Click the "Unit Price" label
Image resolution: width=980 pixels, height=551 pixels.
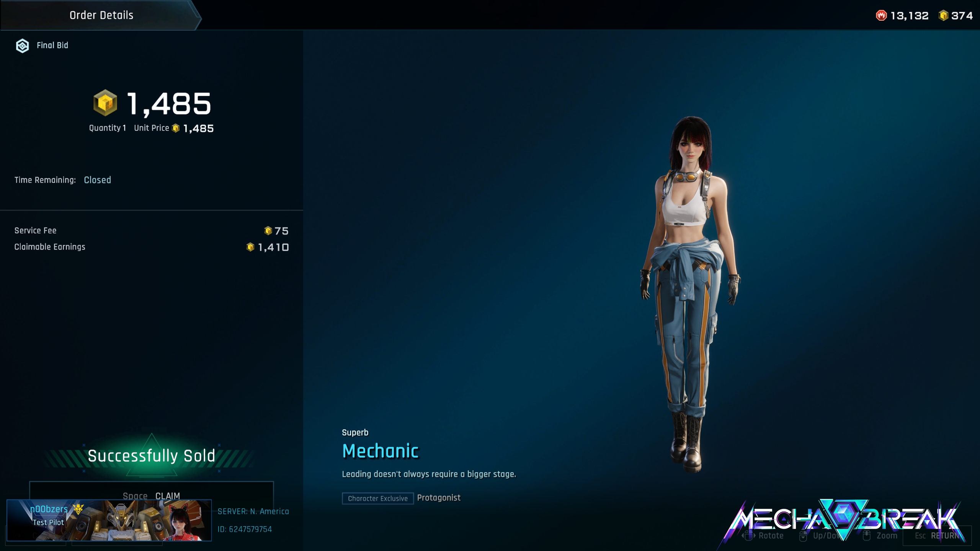(x=152, y=128)
